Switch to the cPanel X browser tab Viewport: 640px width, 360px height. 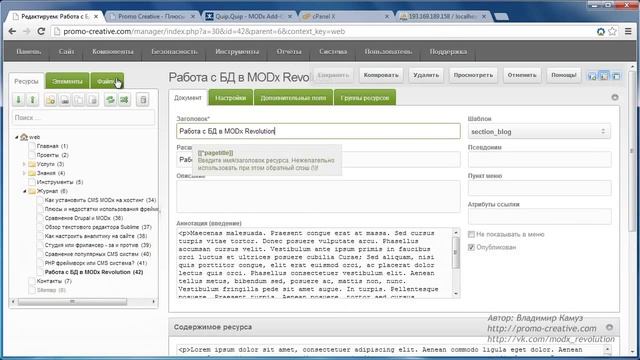tap(346, 16)
